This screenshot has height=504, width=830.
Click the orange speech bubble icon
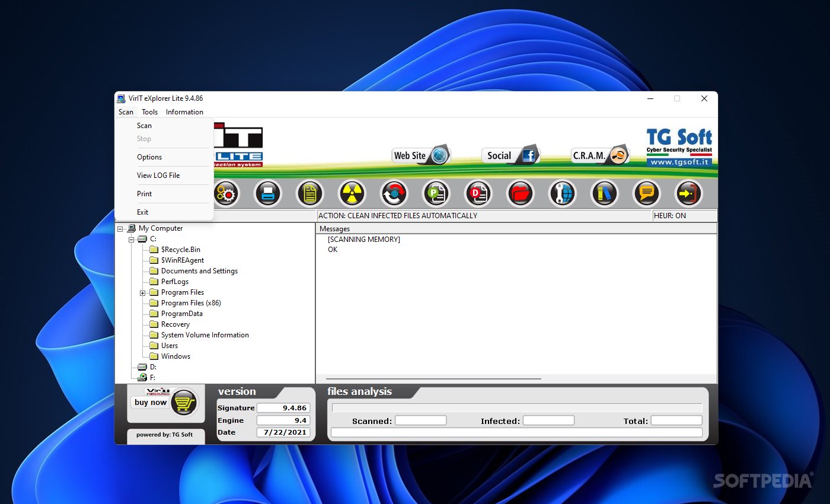[x=647, y=193]
